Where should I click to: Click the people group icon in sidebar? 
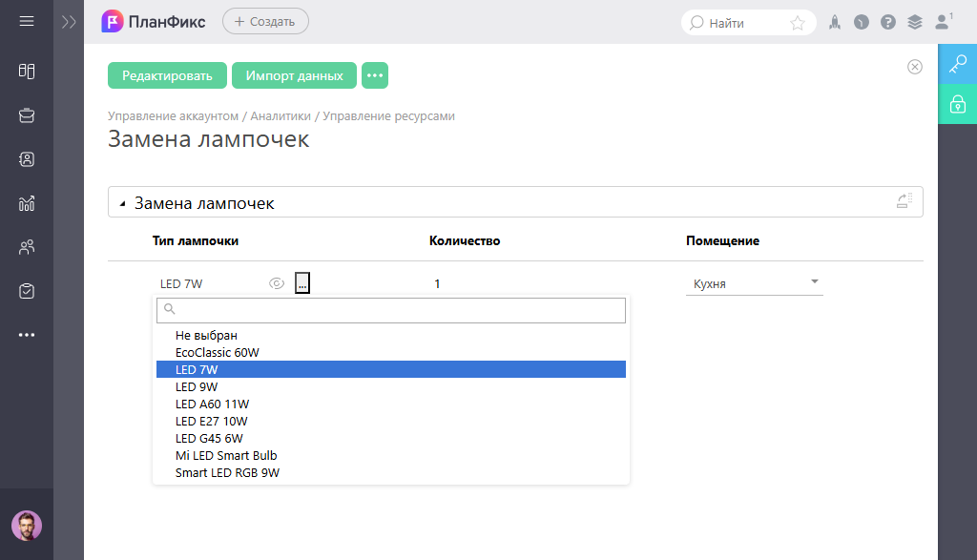27,247
